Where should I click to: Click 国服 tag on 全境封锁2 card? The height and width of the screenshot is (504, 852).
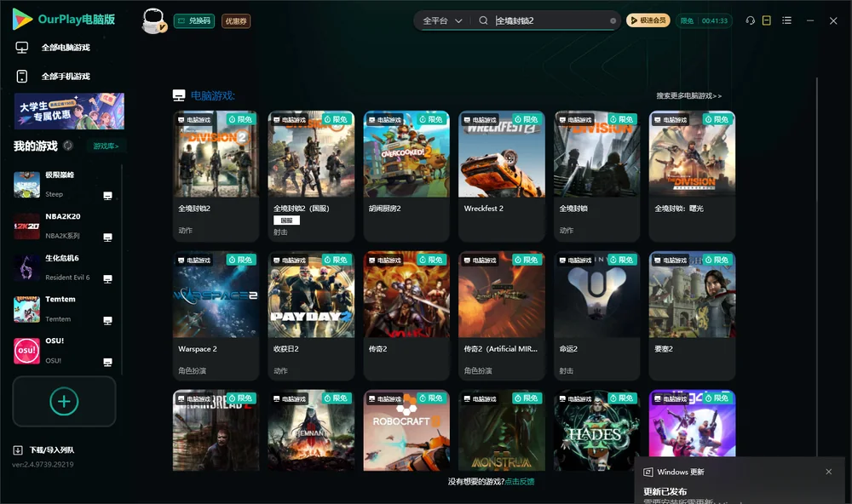pos(286,220)
